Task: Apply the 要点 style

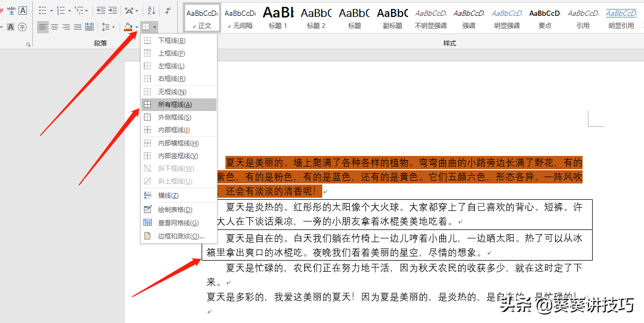Action: [x=545, y=17]
